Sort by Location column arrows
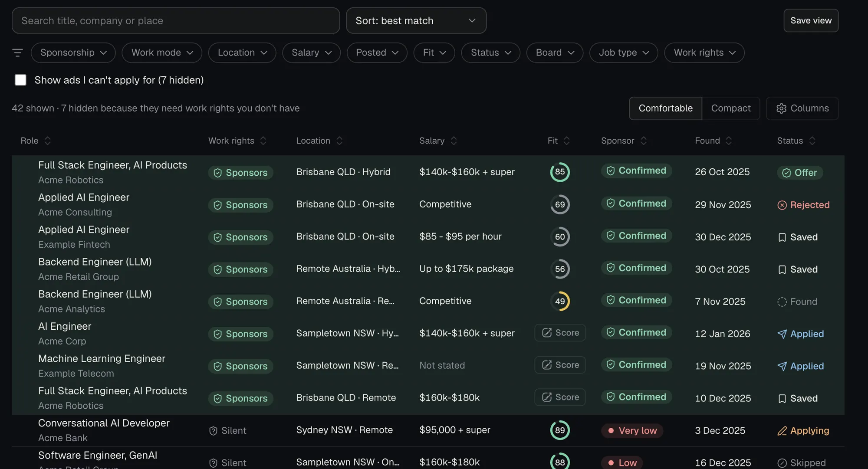Screen dimensions: 868x469 [339, 141]
